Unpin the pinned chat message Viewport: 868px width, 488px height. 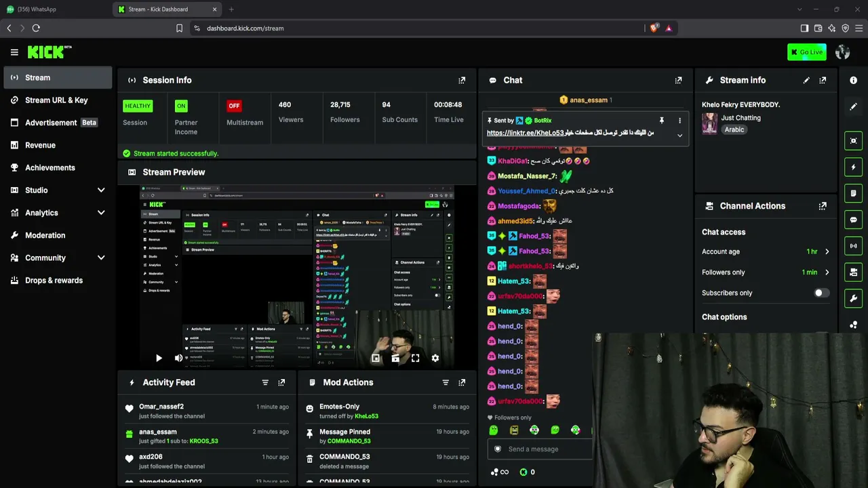(662, 121)
